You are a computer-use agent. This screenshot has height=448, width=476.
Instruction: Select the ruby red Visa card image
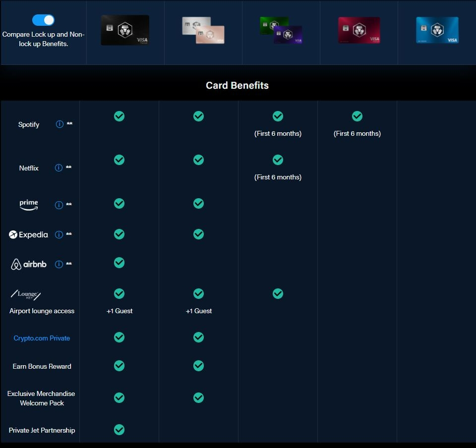[359, 30]
